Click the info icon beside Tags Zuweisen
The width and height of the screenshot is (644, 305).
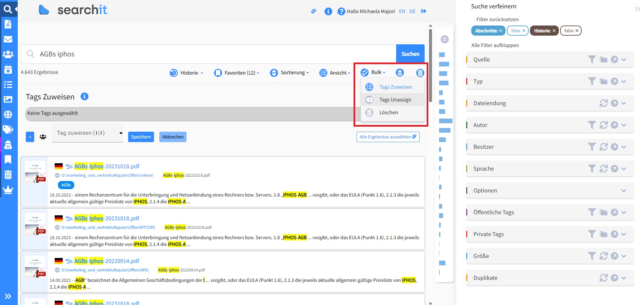[x=85, y=97]
